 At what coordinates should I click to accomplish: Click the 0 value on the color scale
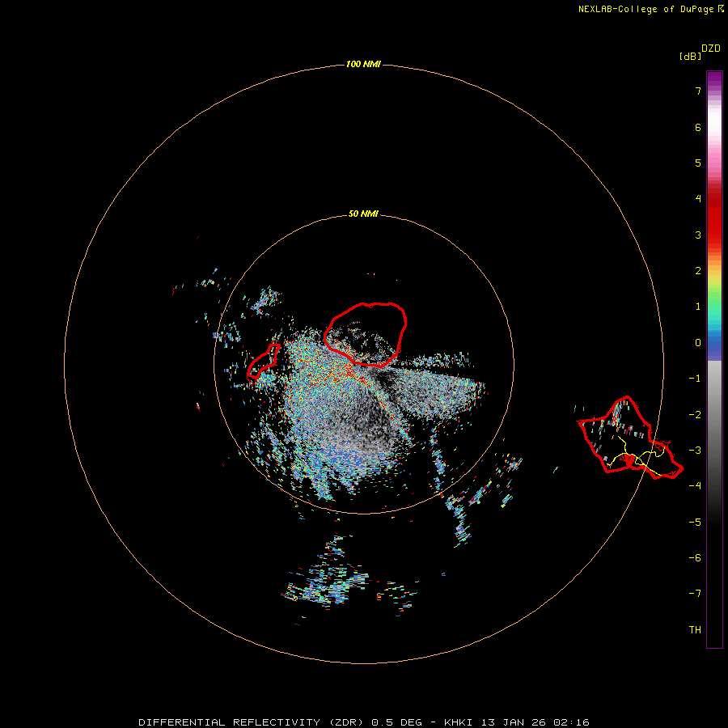(698, 343)
